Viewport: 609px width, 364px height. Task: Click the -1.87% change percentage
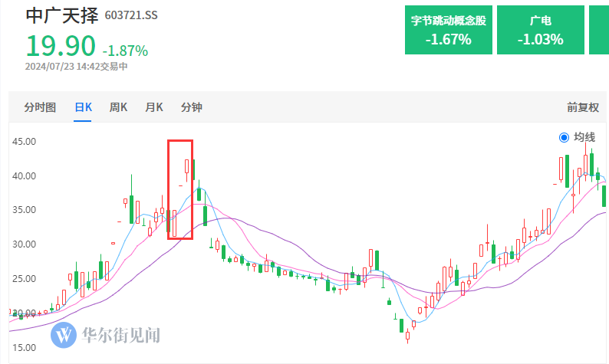(125, 51)
